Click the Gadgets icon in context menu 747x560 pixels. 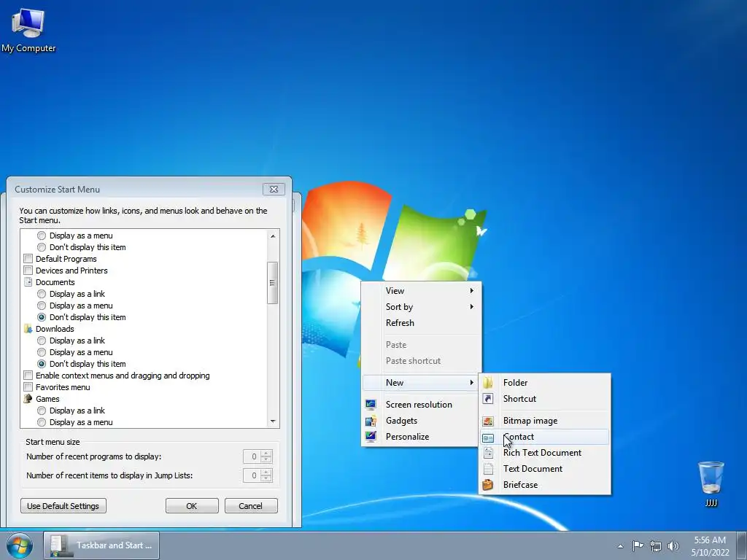(x=371, y=421)
